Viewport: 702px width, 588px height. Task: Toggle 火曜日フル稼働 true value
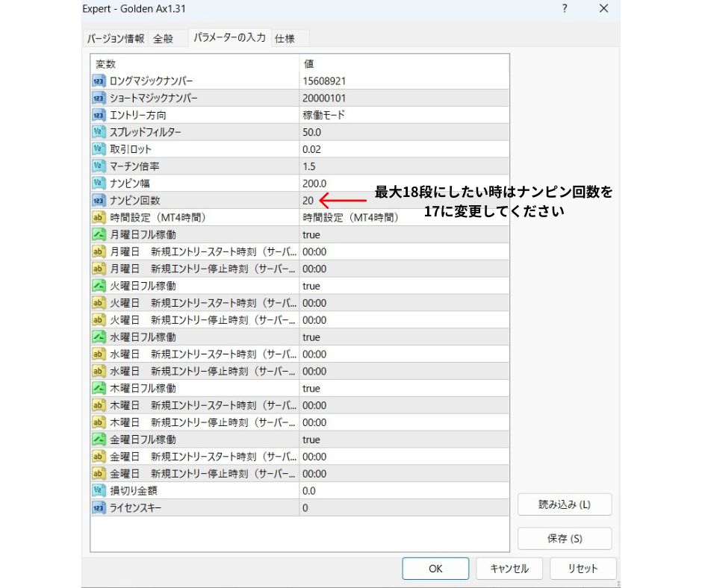point(311,287)
